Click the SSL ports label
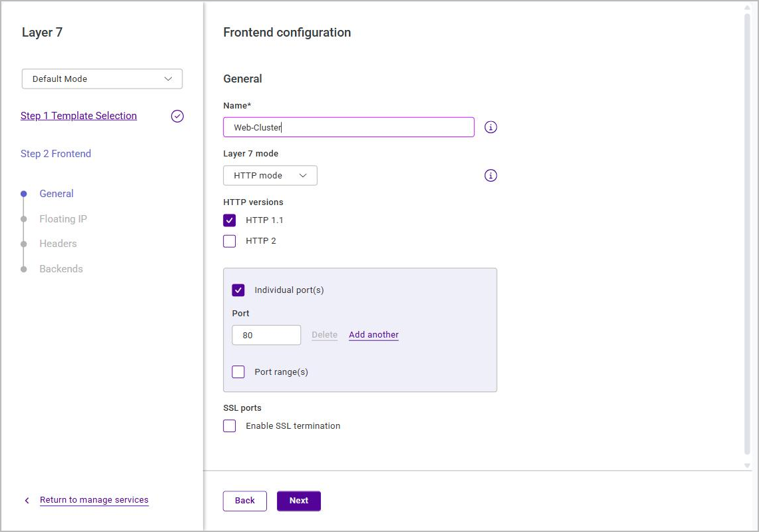Screen dimensions: 759x532 (x=242, y=408)
